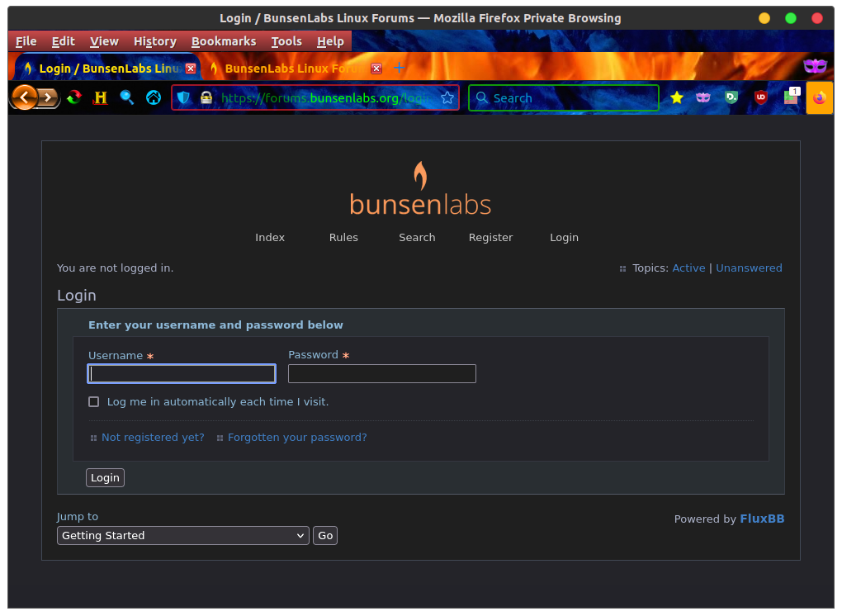
Task: Visit the FluxBB link
Action: [x=762, y=519]
